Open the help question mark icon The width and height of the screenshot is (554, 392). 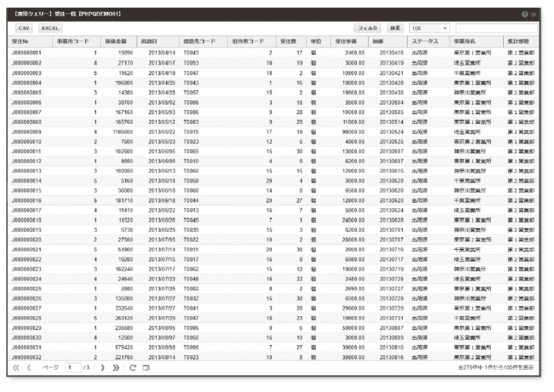[x=525, y=14]
